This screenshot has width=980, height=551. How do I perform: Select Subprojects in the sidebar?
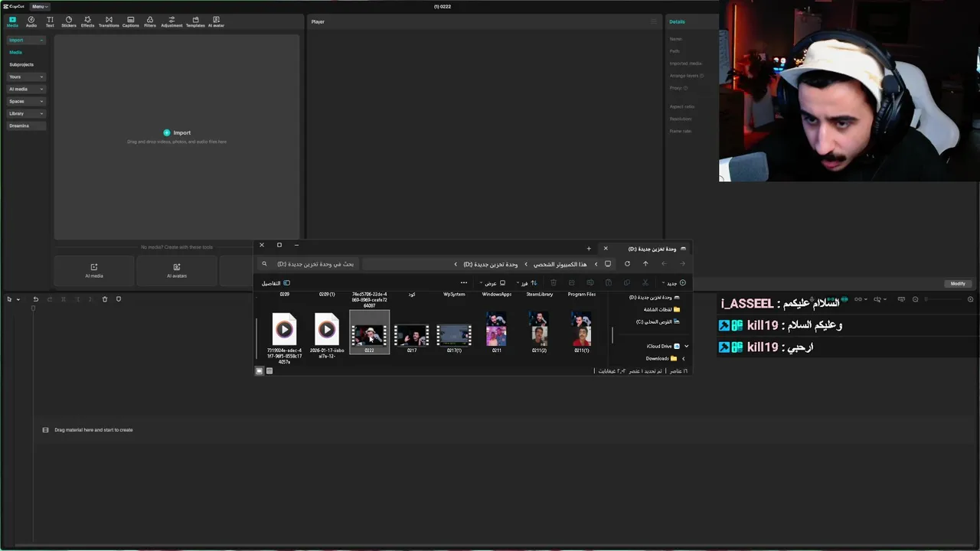[x=21, y=64]
